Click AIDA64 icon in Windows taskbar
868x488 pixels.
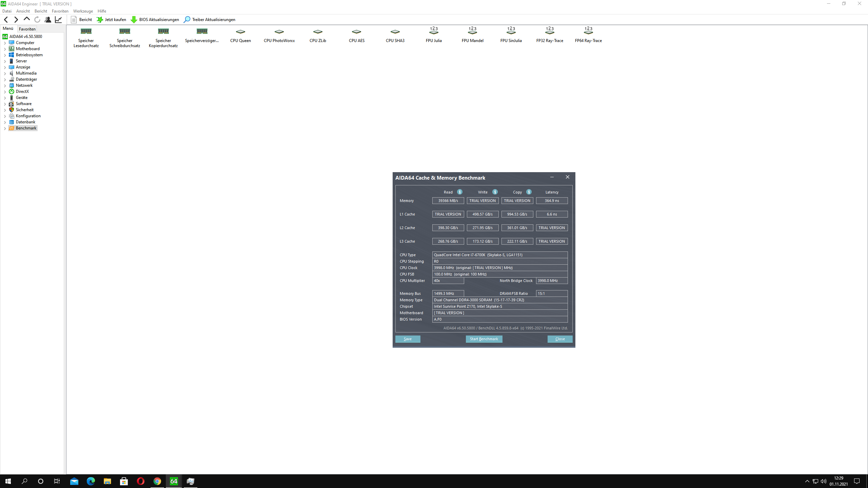(174, 481)
